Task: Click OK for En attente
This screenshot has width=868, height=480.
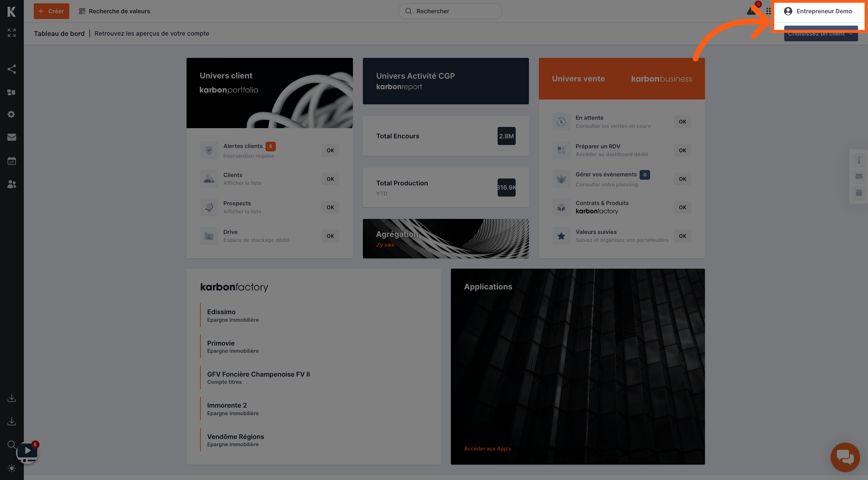Action: tap(682, 122)
